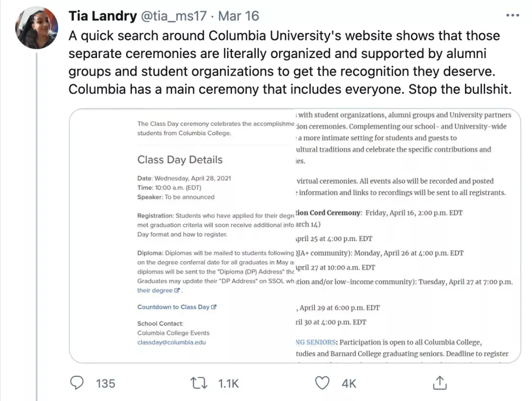Click the Tia Landry display name
This screenshot has height=401, width=532.
(x=102, y=16)
